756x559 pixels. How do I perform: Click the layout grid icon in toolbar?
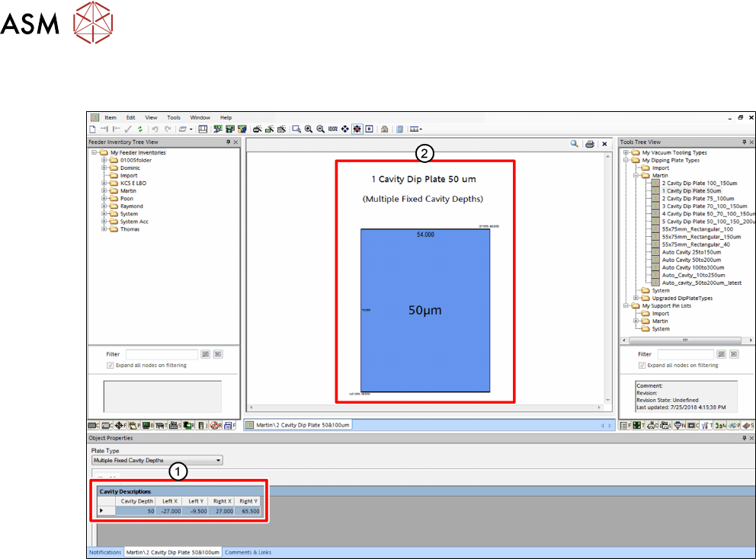pyautogui.click(x=203, y=129)
